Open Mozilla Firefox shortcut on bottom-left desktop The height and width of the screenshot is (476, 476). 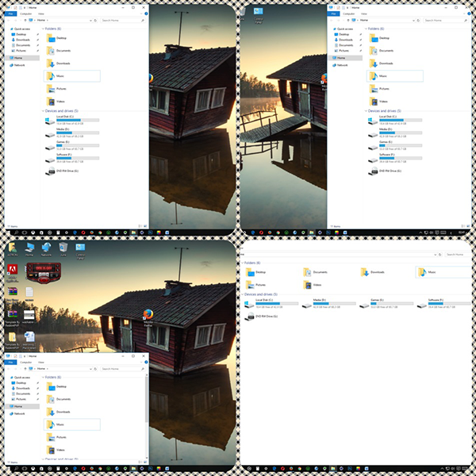pyautogui.click(x=148, y=317)
